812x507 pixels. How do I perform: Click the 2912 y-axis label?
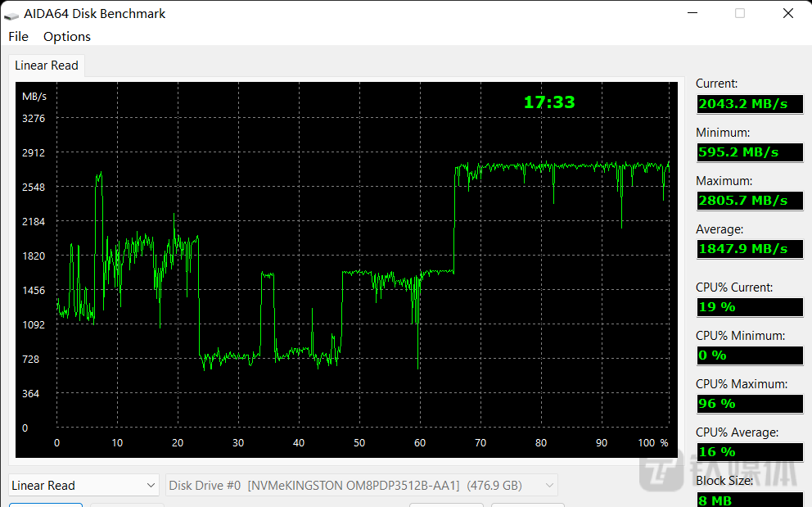(x=34, y=153)
